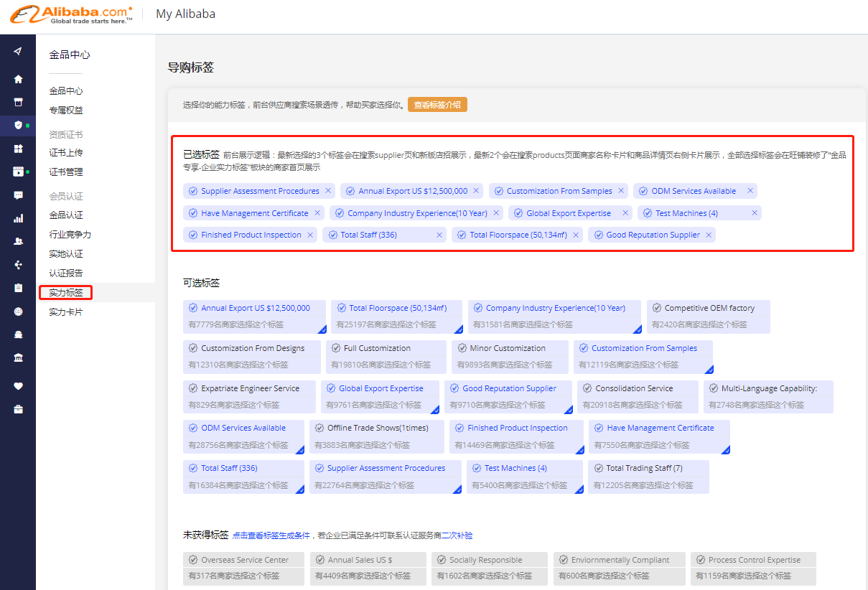The image size is (868, 590).
Task: Open 金品认证 in the left menu
Action: pyautogui.click(x=66, y=215)
